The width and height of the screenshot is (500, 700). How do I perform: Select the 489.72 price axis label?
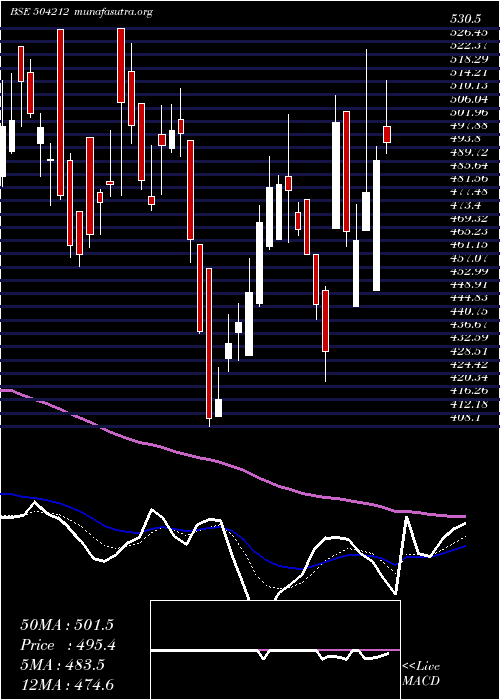[468, 152]
